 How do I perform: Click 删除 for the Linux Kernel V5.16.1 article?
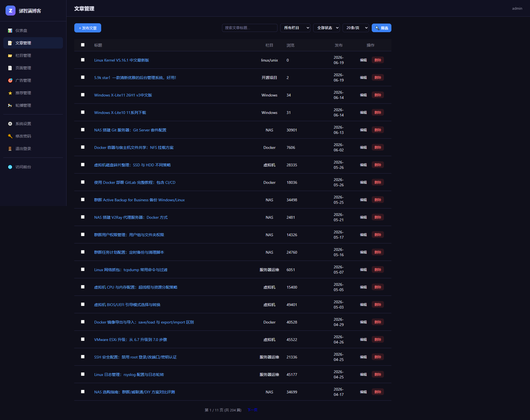pos(378,60)
